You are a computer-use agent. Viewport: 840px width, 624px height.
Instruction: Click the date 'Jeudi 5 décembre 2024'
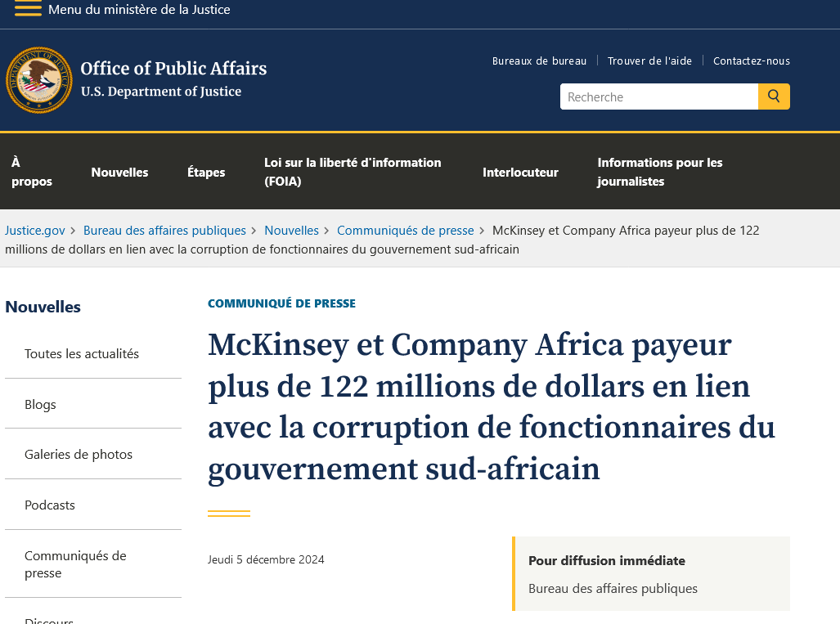click(x=266, y=559)
